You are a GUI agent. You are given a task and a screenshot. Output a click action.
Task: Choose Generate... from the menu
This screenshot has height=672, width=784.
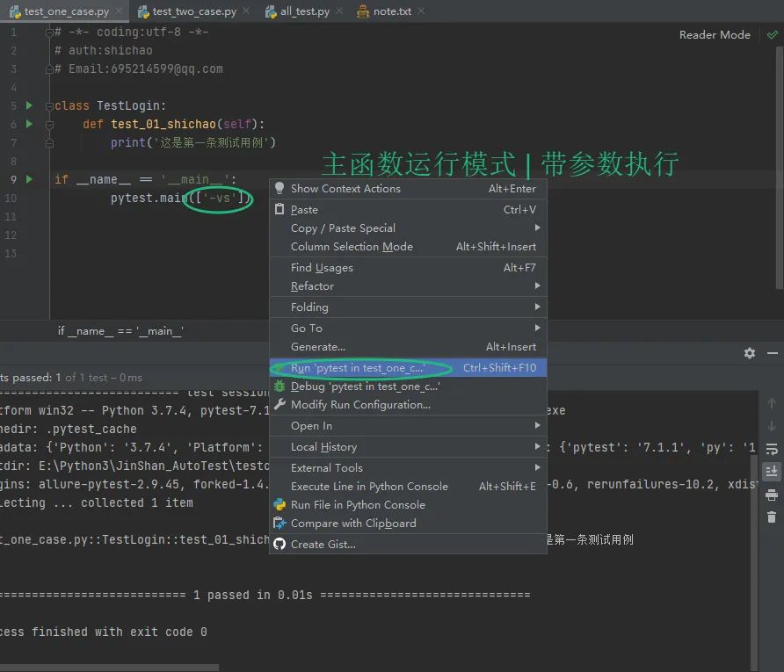[x=408, y=346]
